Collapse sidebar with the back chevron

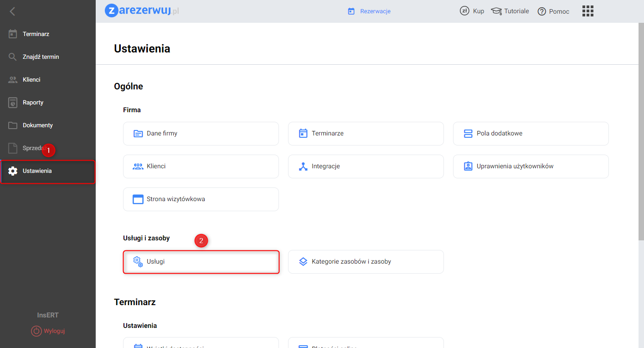12,11
